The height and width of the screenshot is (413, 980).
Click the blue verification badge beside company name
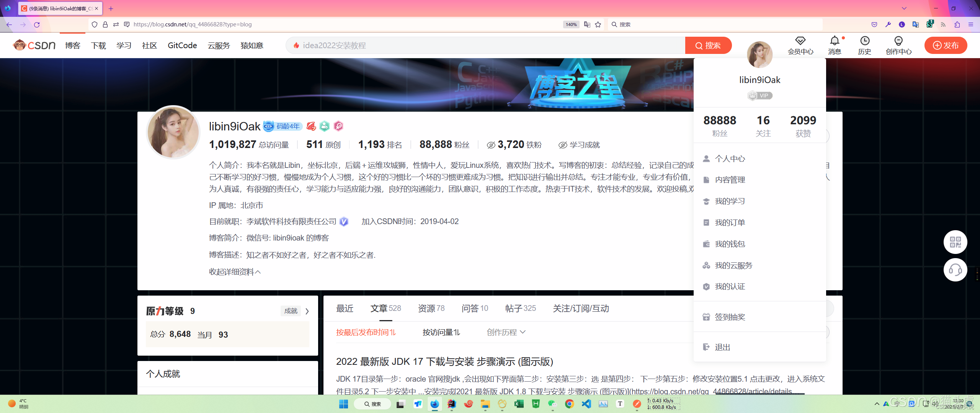point(344,221)
